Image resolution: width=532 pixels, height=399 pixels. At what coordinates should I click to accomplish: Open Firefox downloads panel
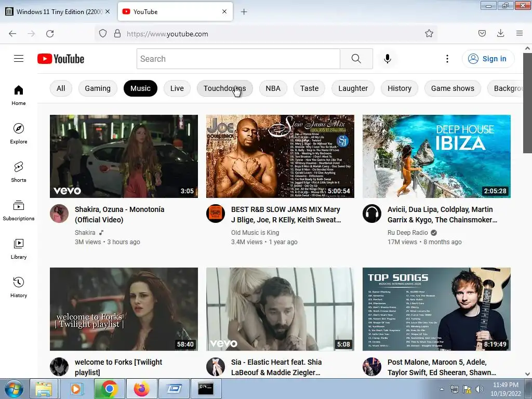(x=500, y=34)
